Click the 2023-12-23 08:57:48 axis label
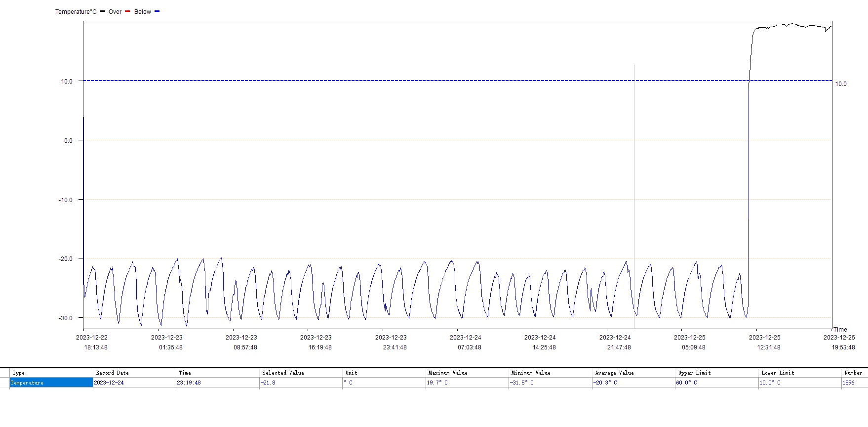This screenshot has height=427, width=868. click(x=241, y=342)
